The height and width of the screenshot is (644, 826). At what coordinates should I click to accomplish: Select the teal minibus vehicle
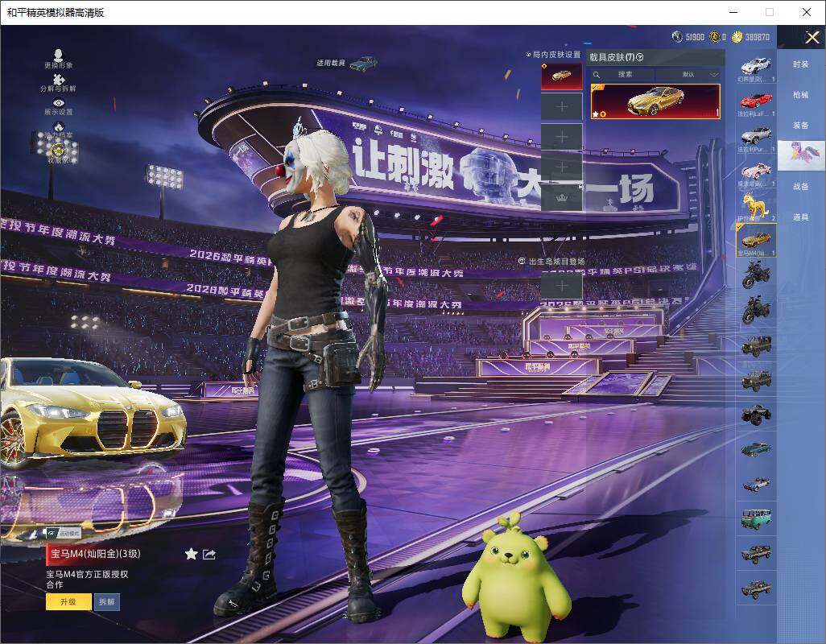[757, 519]
